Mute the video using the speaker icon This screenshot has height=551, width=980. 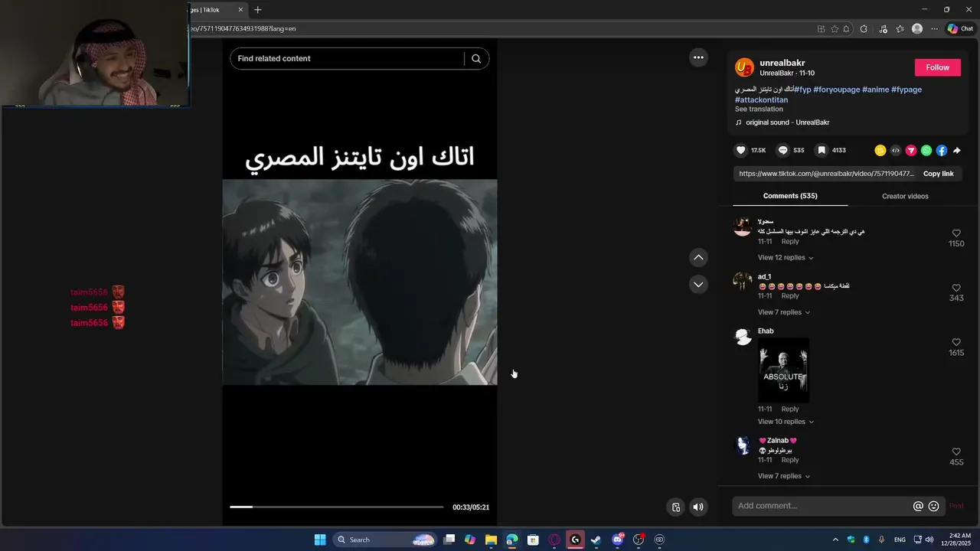click(x=698, y=507)
